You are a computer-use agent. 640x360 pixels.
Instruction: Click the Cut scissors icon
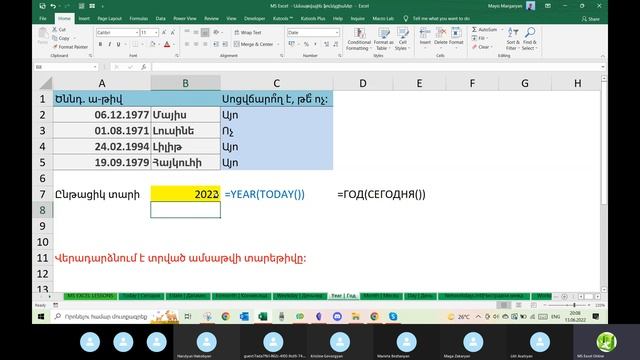(55, 30)
